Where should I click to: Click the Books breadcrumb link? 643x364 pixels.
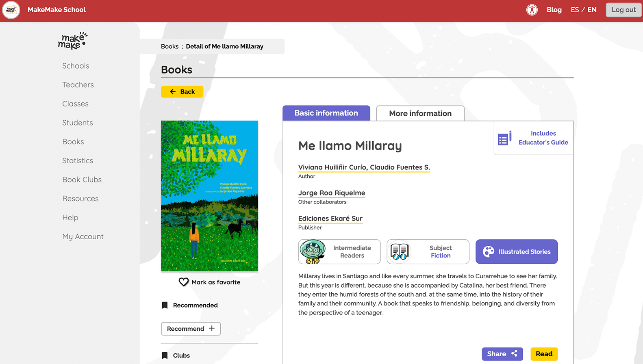pos(169,46)
